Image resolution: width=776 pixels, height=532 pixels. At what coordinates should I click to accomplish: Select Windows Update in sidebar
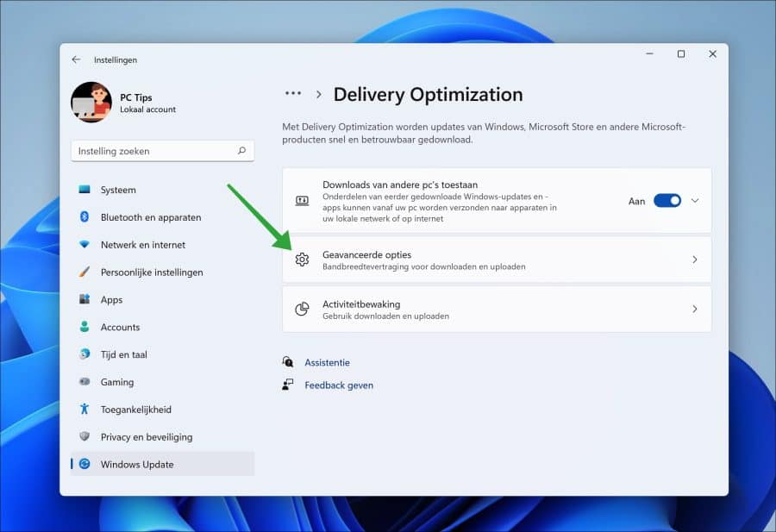[x=162, y=464]
